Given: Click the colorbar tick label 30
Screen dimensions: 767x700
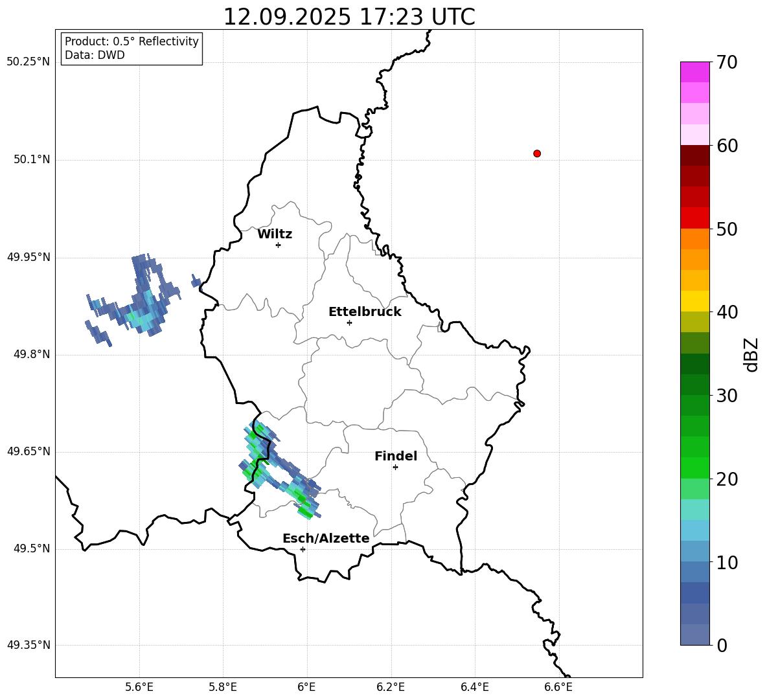Looking at the screenshot, I should point(726,396).
